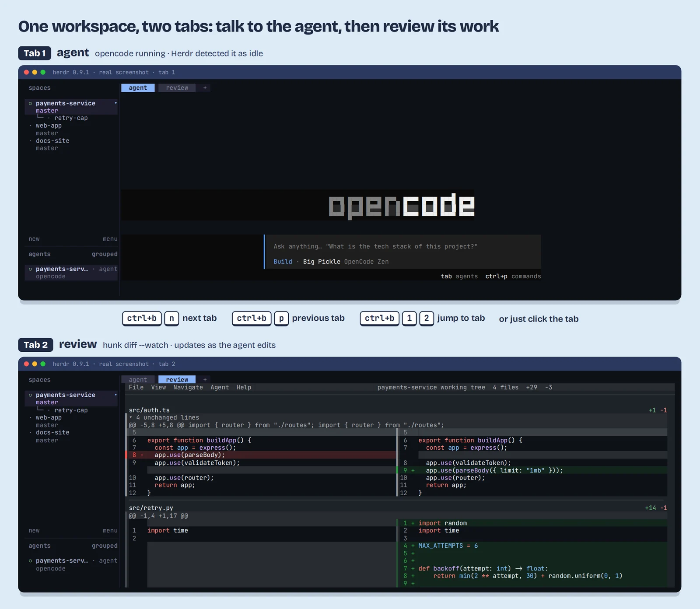The width and height of the screenshot is (700, 609).
Task: Click the opencode pixel logo
Action: point(402,206)
